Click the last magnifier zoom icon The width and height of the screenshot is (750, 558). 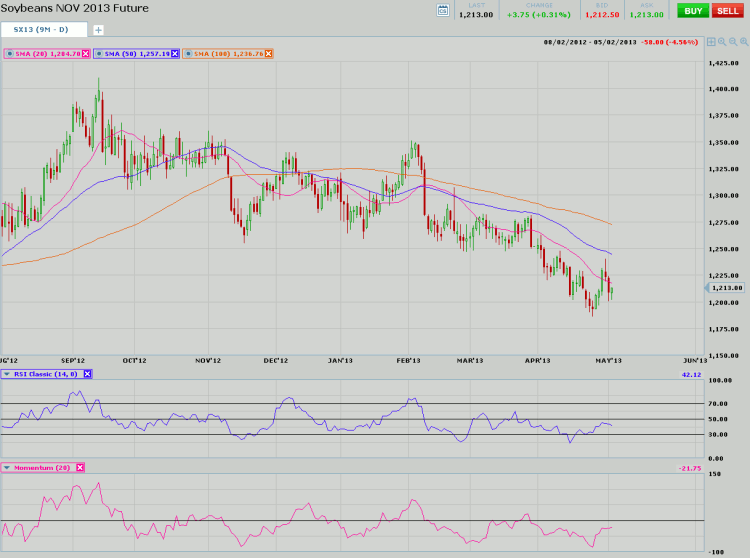pos(743,42)
